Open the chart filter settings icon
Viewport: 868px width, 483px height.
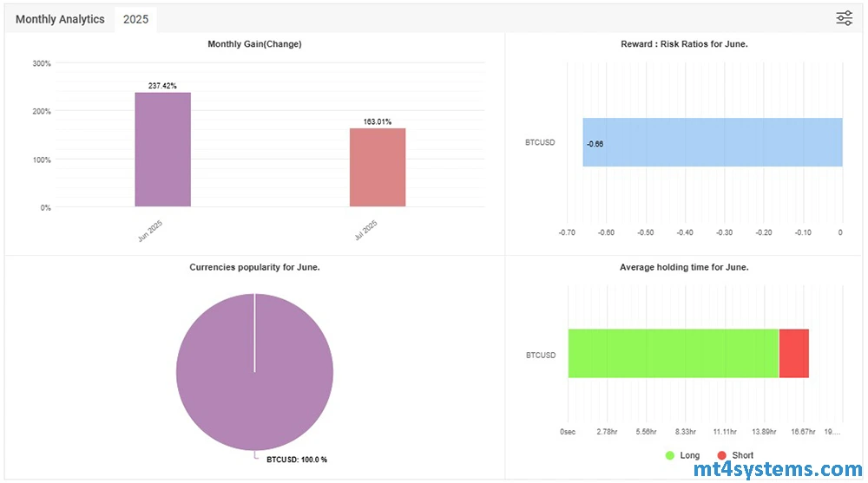pos(844,18)
